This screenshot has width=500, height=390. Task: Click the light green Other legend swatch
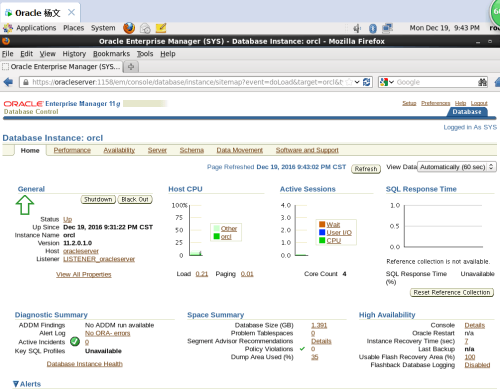(x=216, y=228)
